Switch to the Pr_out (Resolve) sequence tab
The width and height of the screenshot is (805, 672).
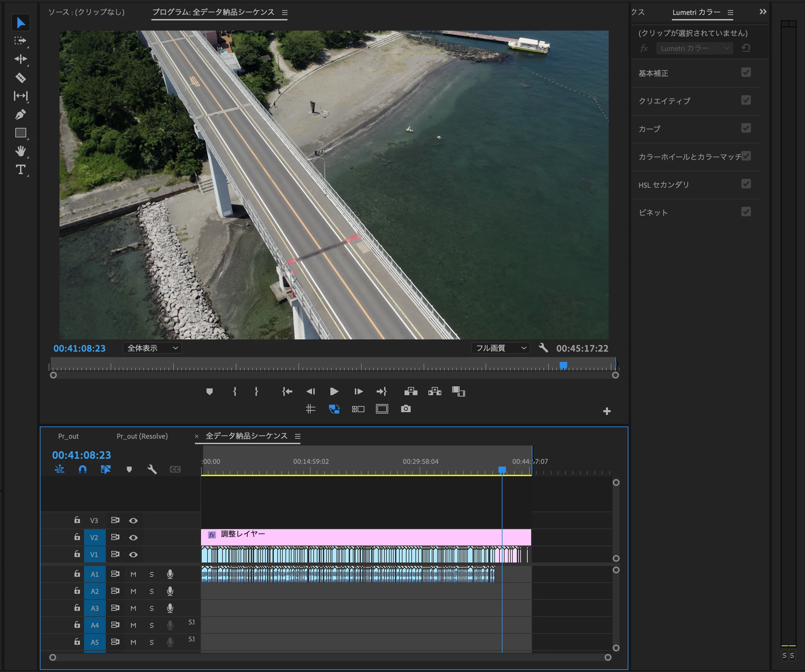[x=142, y=436]
